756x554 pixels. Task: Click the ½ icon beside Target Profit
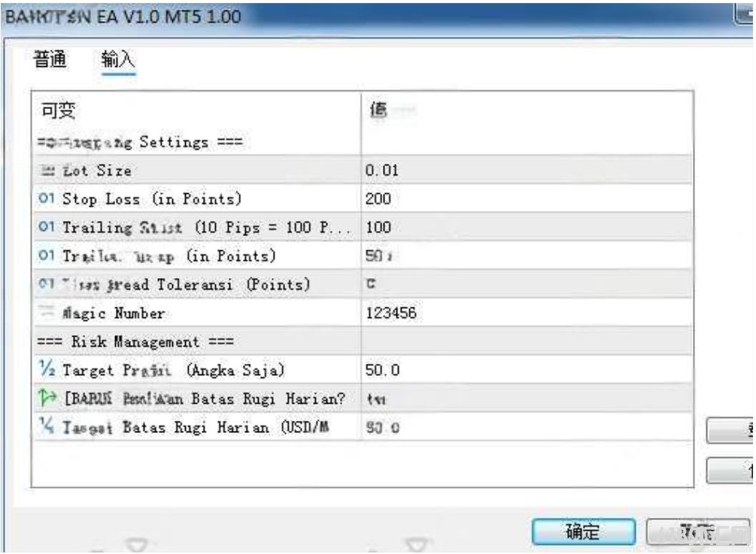pyautogui.click(x=47, y=370)
